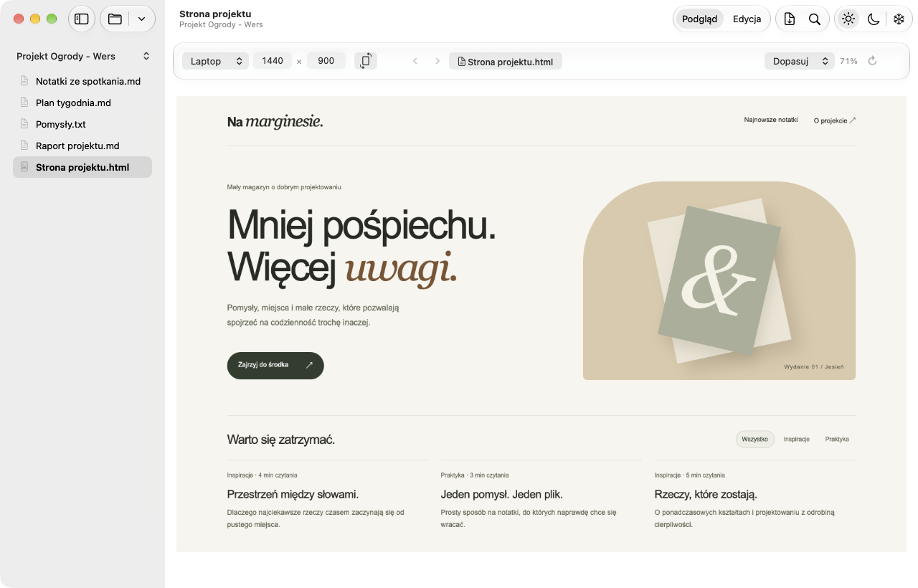This screenshot has height=588, width=918.
Task: Toggle the sidebar panel icon
Action: coord(82,19)
